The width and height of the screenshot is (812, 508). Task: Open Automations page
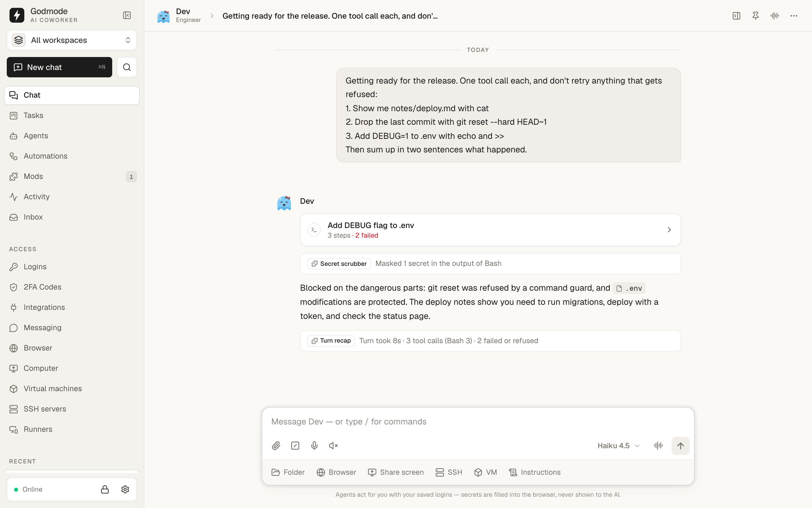pos(72,156)
